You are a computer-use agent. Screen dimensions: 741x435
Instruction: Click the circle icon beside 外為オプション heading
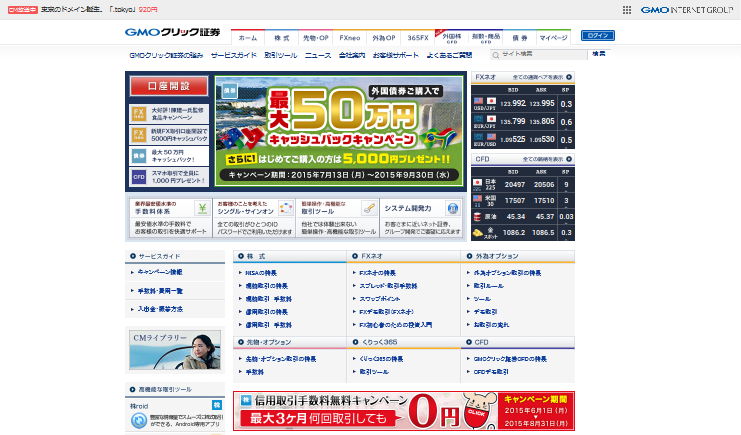click(x=469, y=256)
